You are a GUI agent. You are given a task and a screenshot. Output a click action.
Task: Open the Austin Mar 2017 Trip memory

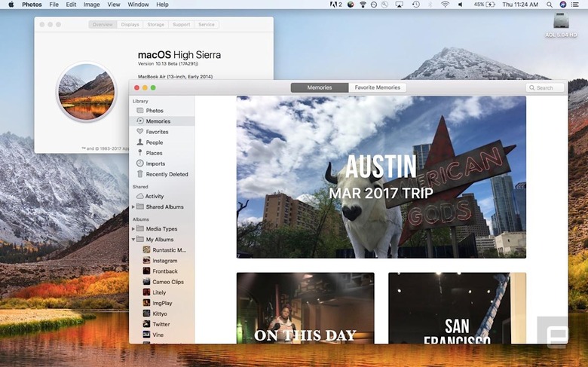[x=381, y=177]
